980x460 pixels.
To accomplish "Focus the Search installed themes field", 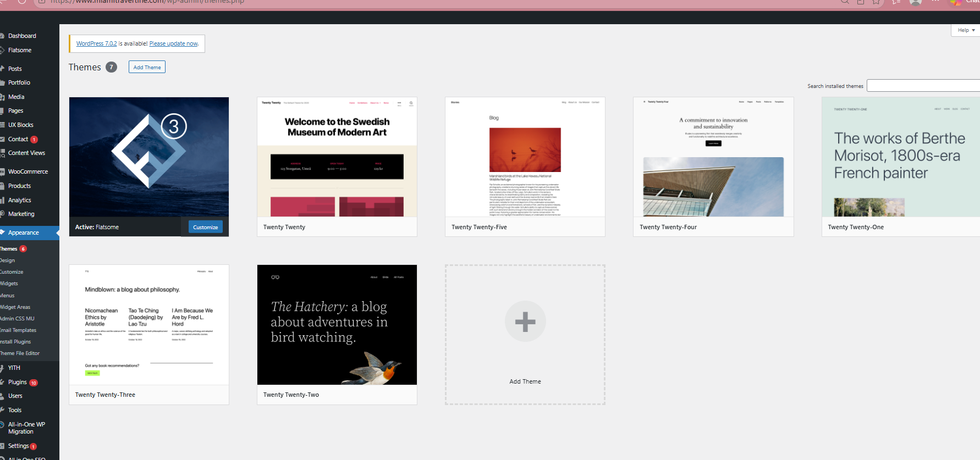I will point(923,86).
